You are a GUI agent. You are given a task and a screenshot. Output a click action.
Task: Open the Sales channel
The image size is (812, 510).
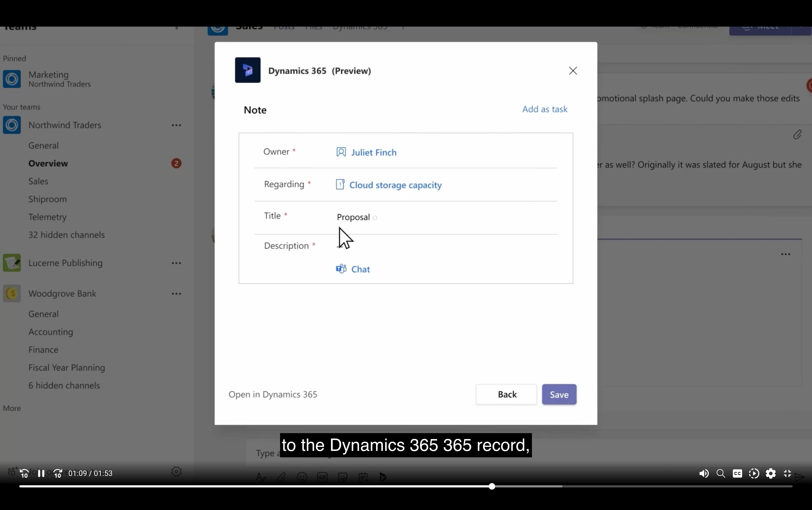38,181
